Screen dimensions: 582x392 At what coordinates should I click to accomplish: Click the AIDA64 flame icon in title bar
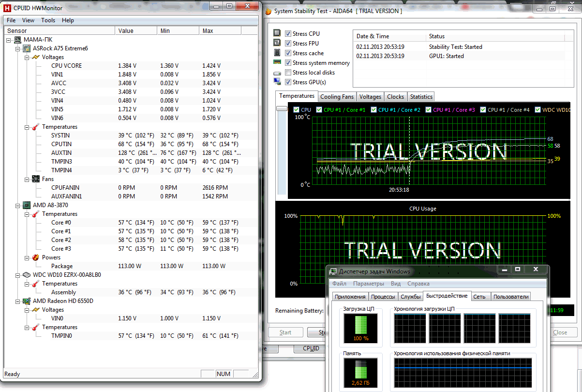(x=269, y=11)
